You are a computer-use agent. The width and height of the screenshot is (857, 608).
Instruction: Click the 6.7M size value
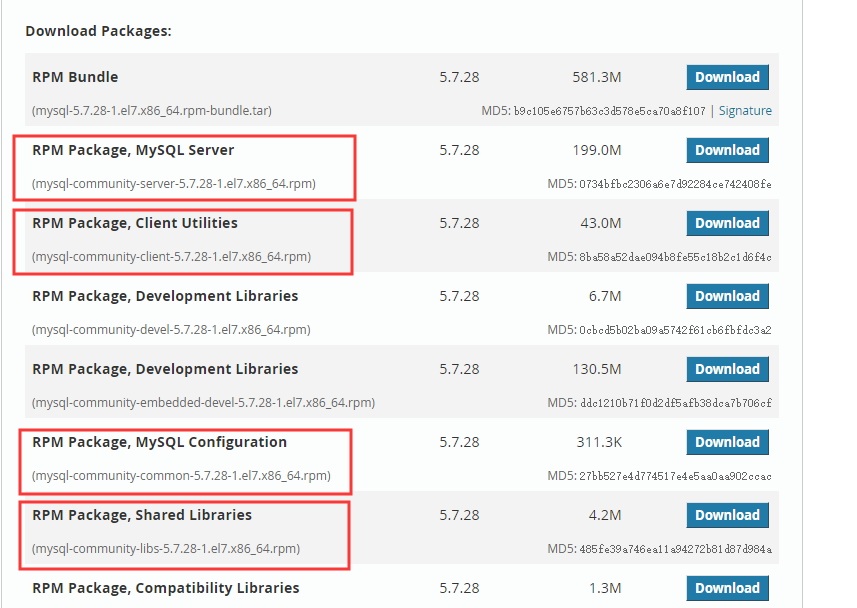(605, 296)
